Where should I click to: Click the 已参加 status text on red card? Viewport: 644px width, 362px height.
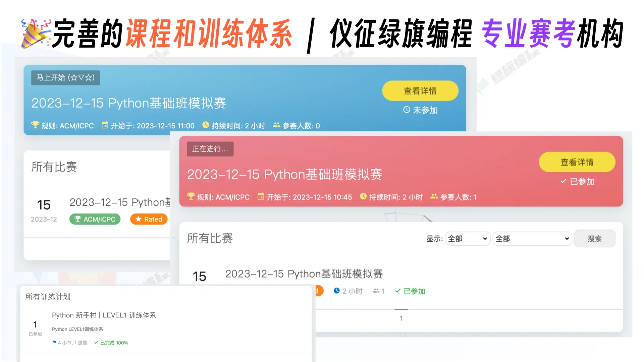pos(582,181)
